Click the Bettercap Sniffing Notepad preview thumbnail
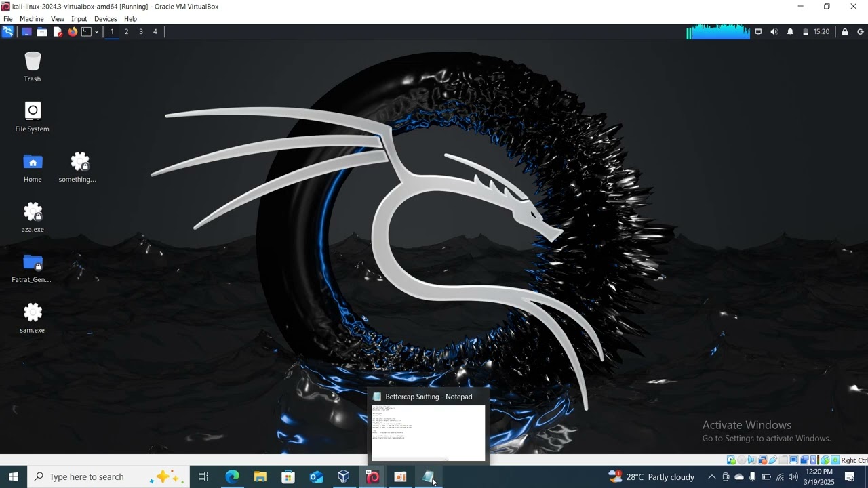 (429, 432)
